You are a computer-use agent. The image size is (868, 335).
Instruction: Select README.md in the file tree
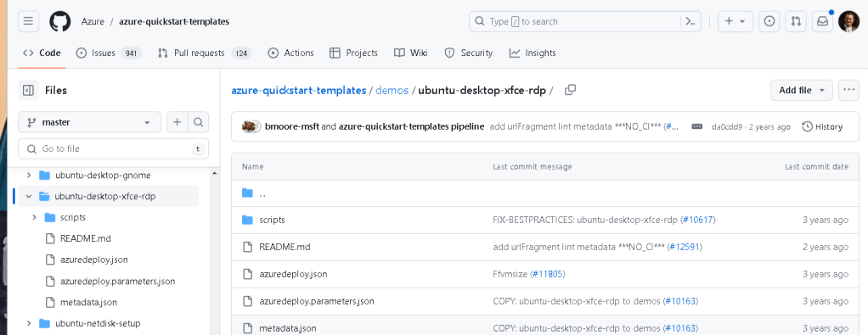click(86, 238)
